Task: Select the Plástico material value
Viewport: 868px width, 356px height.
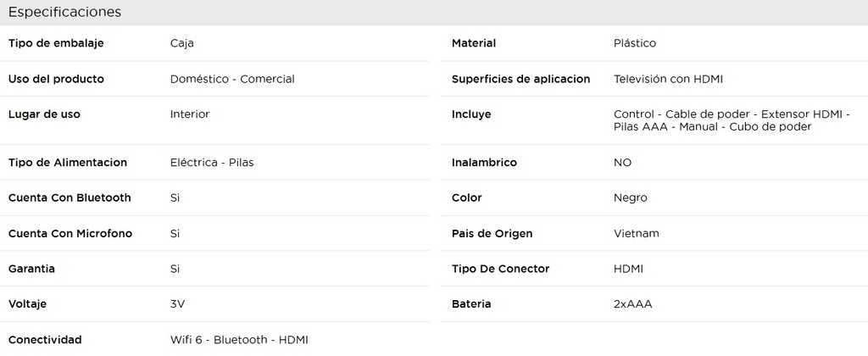Action: 635,43
